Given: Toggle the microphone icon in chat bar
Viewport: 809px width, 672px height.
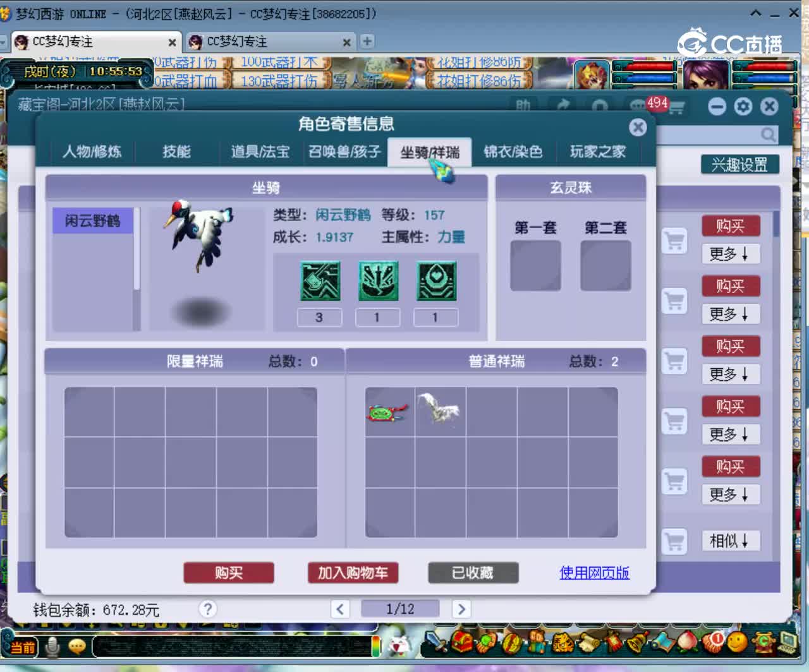Looking at the screenshot, I should (x=52, y=646).
